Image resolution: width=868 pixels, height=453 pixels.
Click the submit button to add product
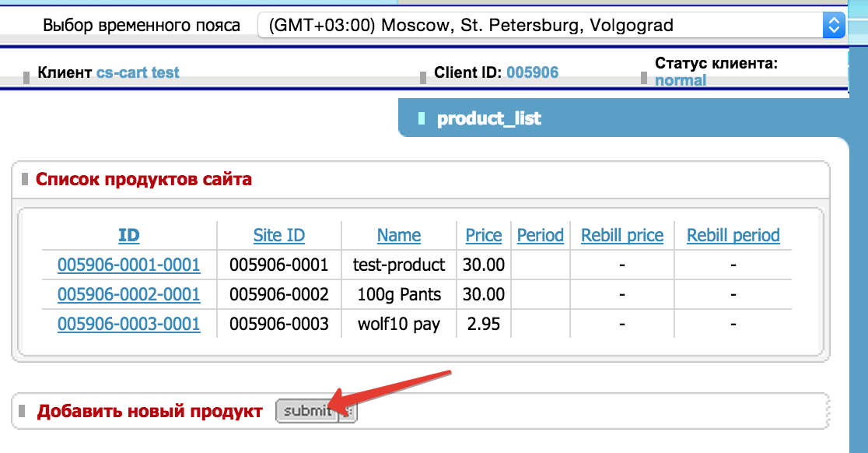click(306, 412)
